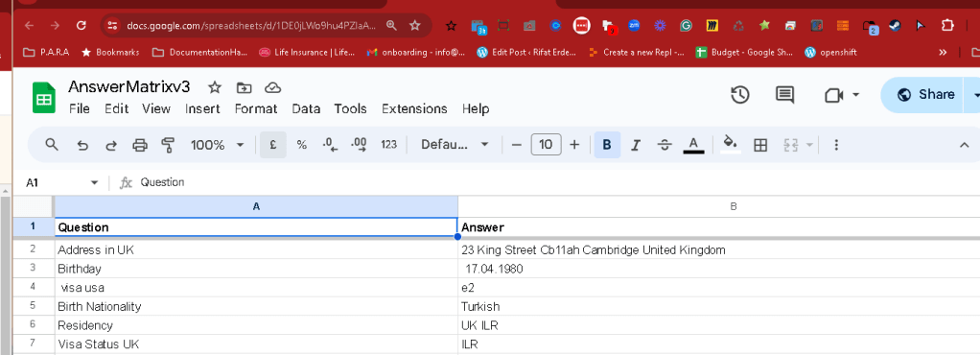Redo the last action
This screenshot has width=980, height=355.
pyautogui.click(x=111, y=145)
